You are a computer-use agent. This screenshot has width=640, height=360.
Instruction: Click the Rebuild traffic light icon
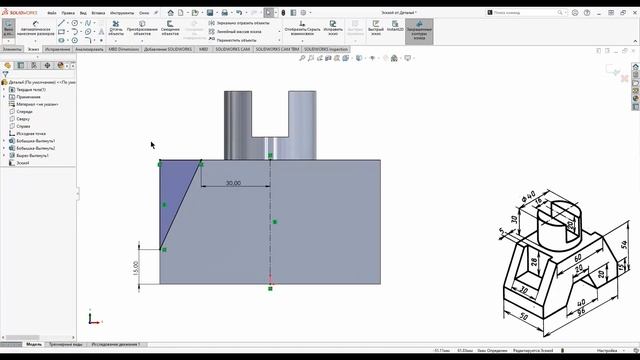coord(283,13)
